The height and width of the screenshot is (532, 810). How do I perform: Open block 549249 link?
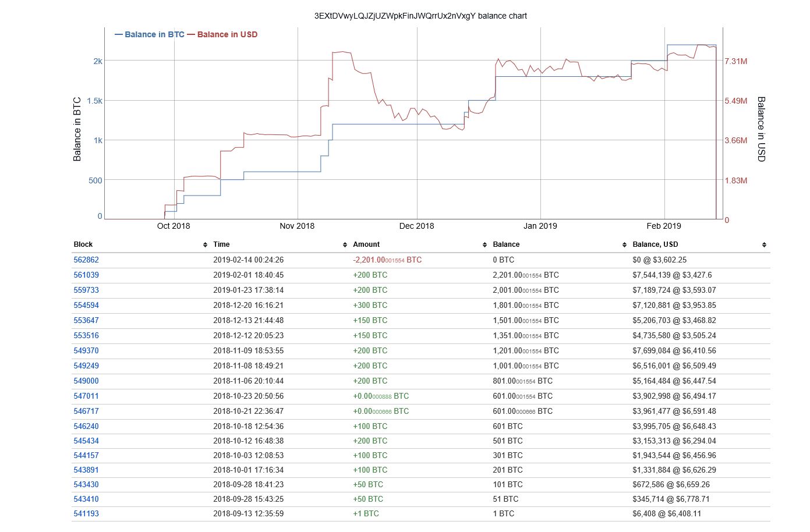coord(86,366)
